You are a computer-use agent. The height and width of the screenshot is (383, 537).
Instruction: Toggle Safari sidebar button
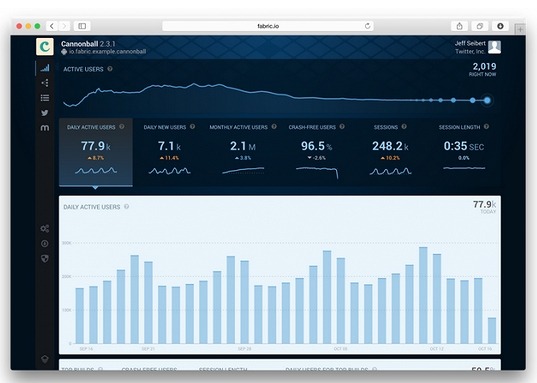tap(82, 26)
